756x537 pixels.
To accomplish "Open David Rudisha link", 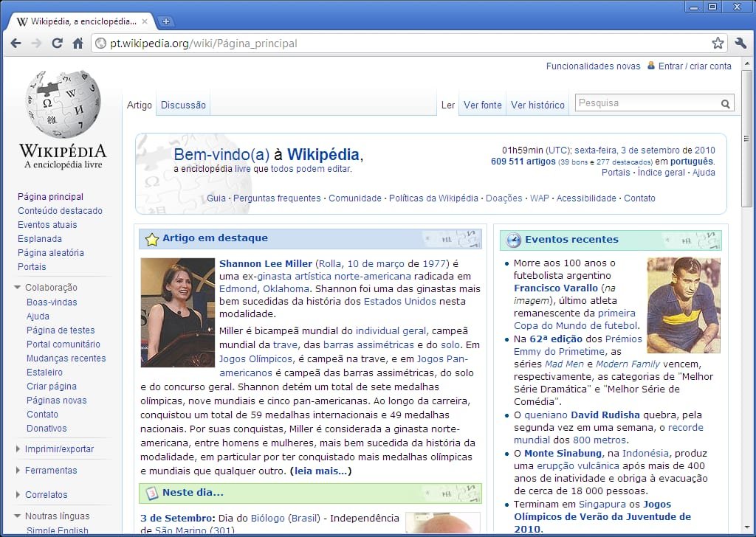I will click(x=605, y=415).
